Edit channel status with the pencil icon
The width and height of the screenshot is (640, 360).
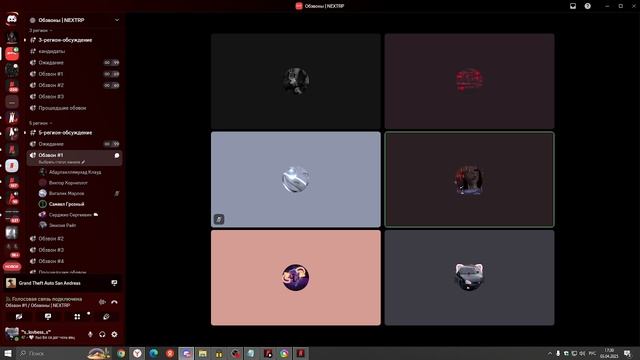tap(83, 162)
